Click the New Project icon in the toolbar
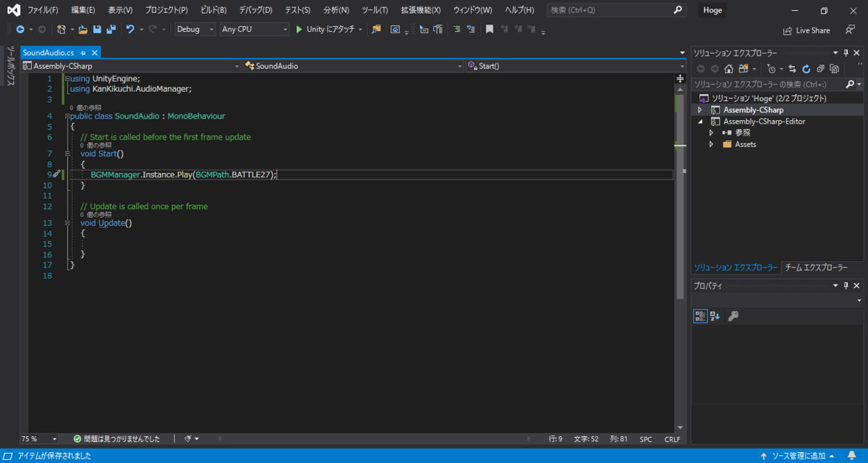The height and width of the screenshot is (463, 868). tap(61, 30)
